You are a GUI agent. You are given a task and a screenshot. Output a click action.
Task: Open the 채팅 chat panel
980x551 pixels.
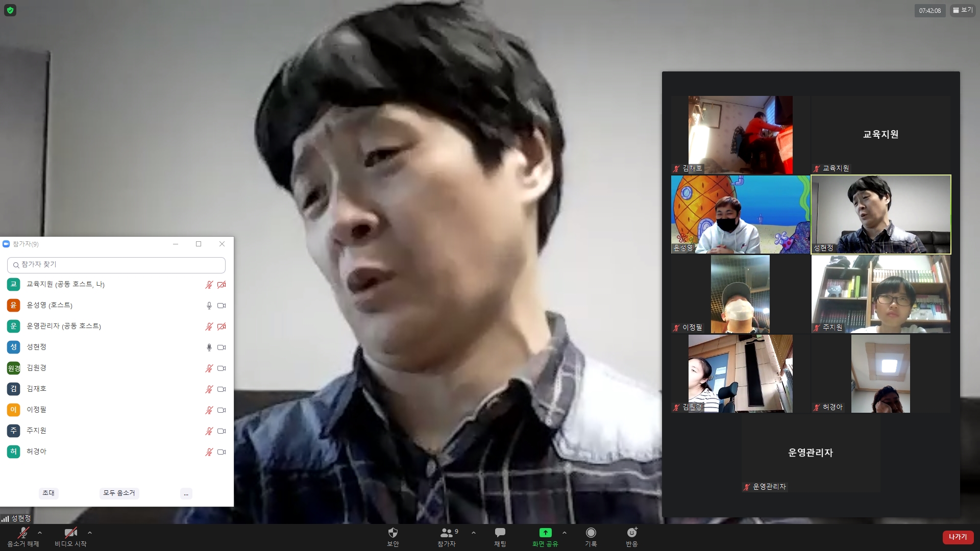pyautogui.click(x=500, y=537)
